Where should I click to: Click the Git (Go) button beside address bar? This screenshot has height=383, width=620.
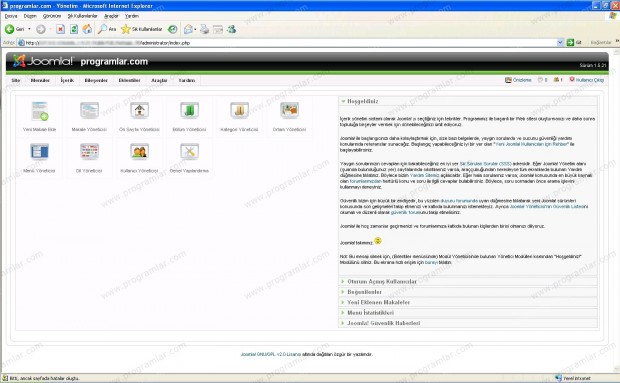pos(574,42)
